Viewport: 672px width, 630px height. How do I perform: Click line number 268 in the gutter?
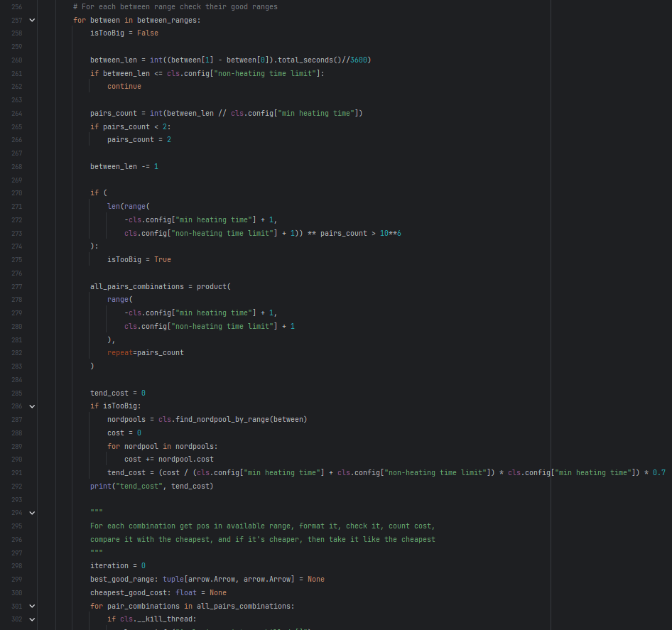pos(17,167)
